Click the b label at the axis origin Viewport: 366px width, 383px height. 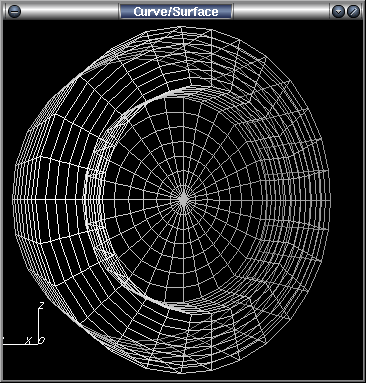[41, 340]
